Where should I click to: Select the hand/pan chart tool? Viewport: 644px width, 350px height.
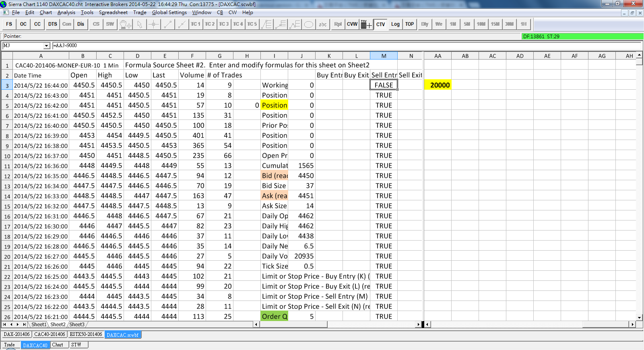(125, 25)
